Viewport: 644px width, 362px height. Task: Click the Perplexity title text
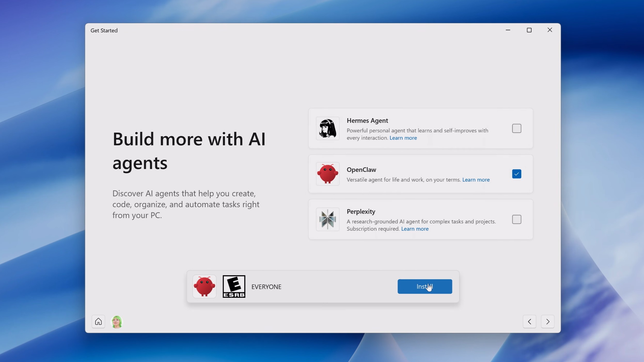361,212
